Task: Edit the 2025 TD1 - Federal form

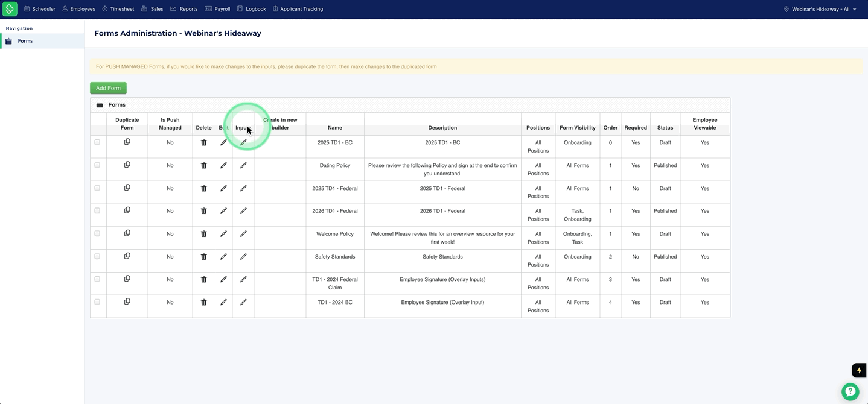Action: click(x=223, y=188)
